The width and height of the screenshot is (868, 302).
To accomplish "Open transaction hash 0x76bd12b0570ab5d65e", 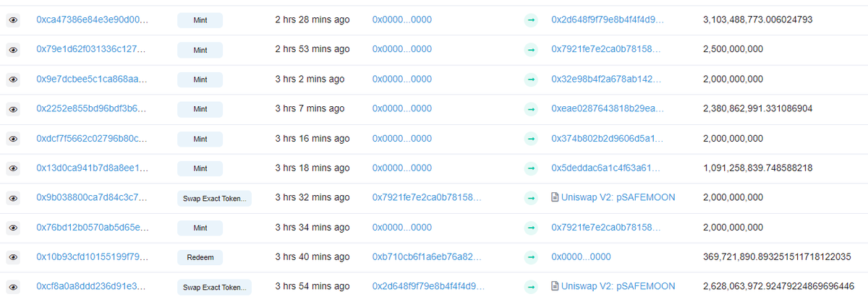I will (x=92, y=227).
